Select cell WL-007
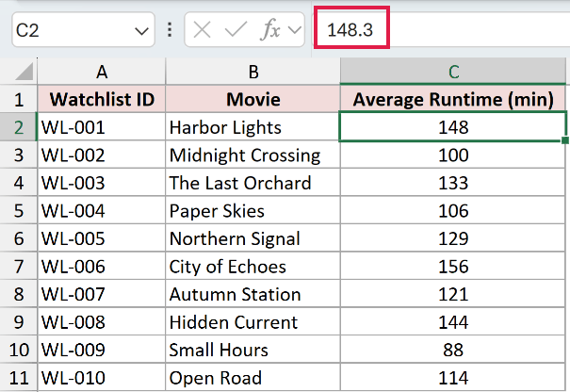Image resolution: width=570 pixels, height=392 pixels. coord(102,294)
